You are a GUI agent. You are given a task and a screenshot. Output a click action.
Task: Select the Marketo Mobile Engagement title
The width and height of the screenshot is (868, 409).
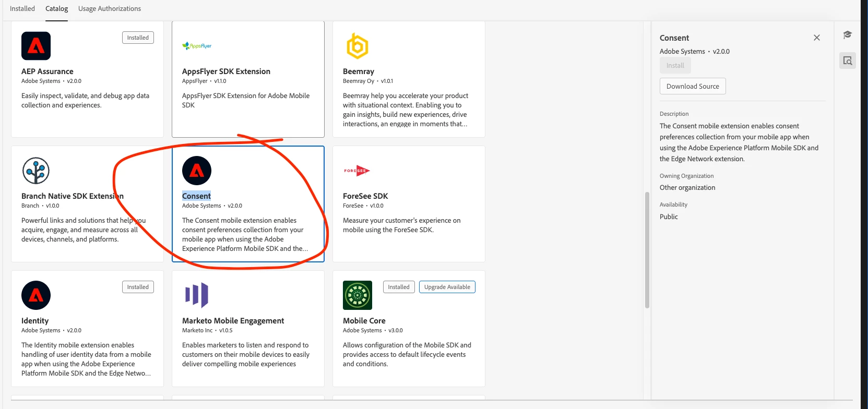click(233, 321)
